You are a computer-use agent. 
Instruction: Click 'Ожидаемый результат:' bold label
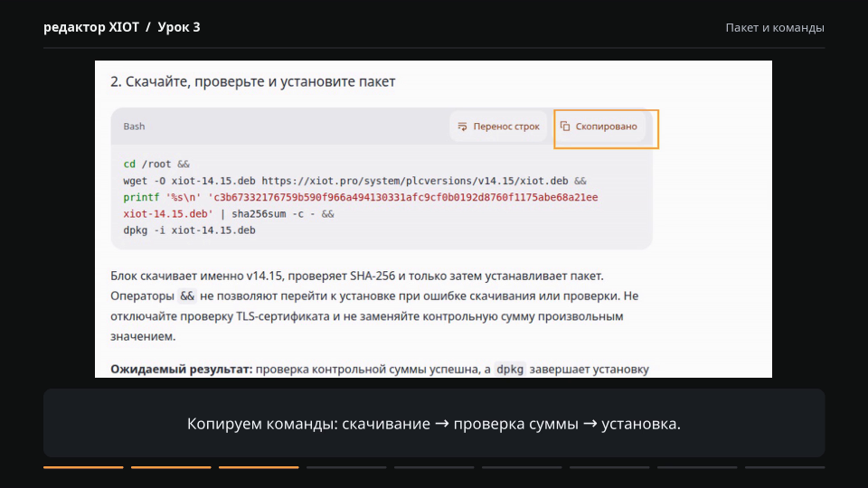[182, 369]
